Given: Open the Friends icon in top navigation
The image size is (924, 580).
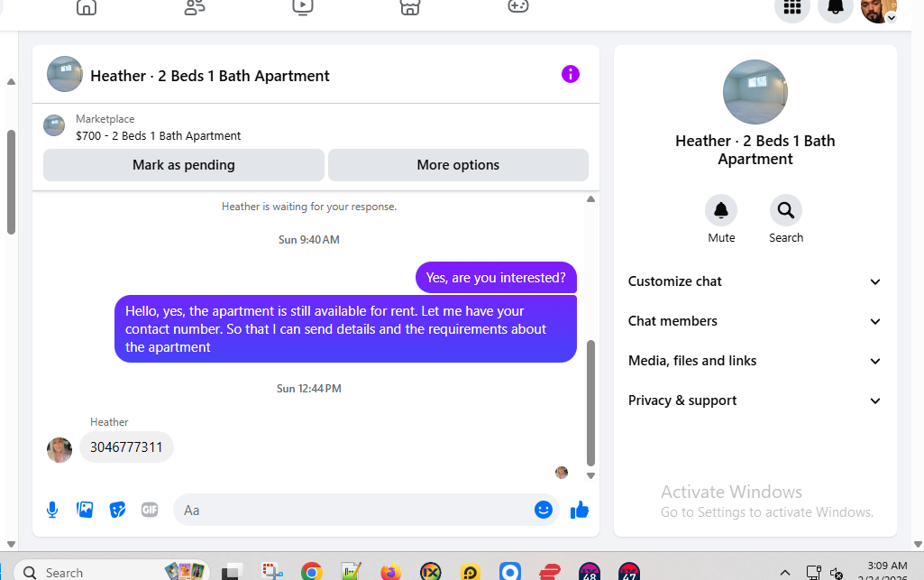Looking at the screenshot, I should pos(195,7).
